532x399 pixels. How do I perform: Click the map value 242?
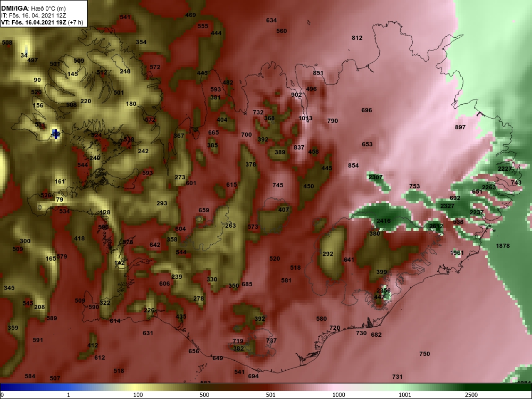(x=143, y=151)
